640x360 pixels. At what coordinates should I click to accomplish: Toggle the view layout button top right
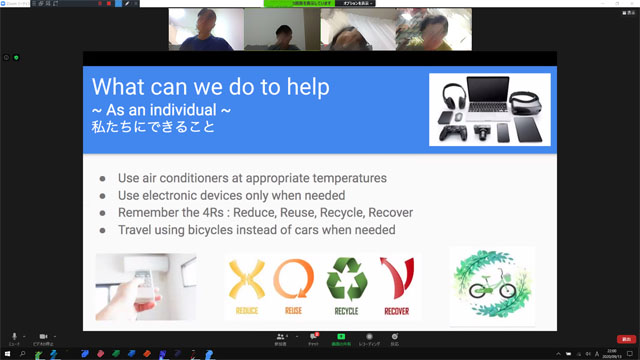pos(629,13)
